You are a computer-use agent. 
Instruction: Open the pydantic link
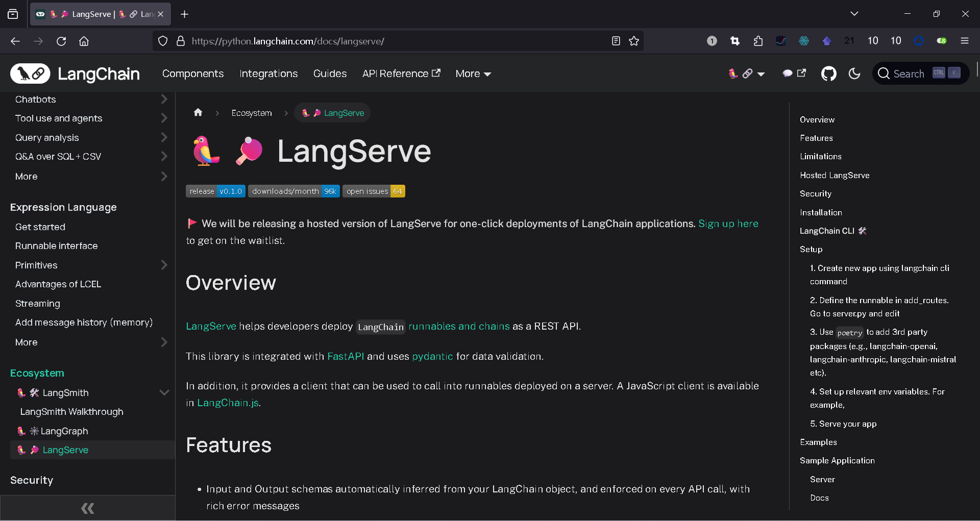click(432, 357)
